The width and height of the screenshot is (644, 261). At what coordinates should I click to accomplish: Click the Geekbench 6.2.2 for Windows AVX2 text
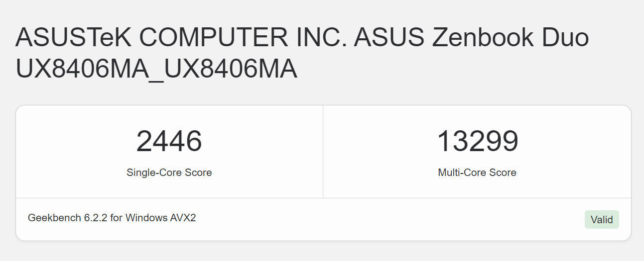click(x=112, y=218)
